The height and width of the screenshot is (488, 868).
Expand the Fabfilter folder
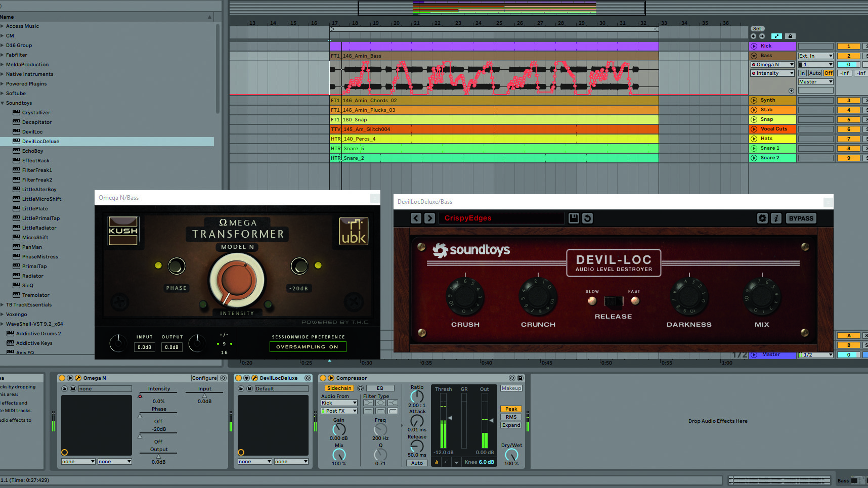pyautogui.click(x=2, y=55)
